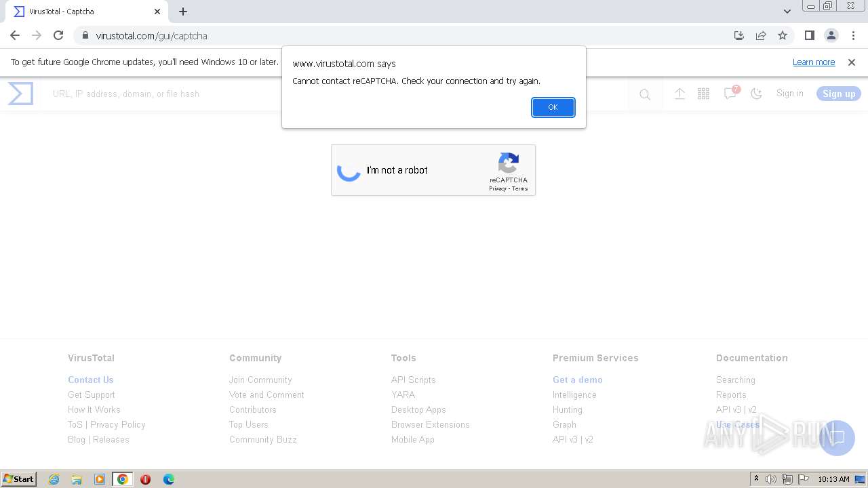
Task: Open Contact Us footer link
Action: [91, 380]
